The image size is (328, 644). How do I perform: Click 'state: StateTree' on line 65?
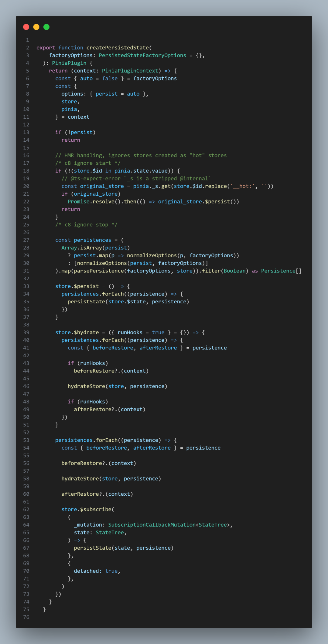[99, 533]
